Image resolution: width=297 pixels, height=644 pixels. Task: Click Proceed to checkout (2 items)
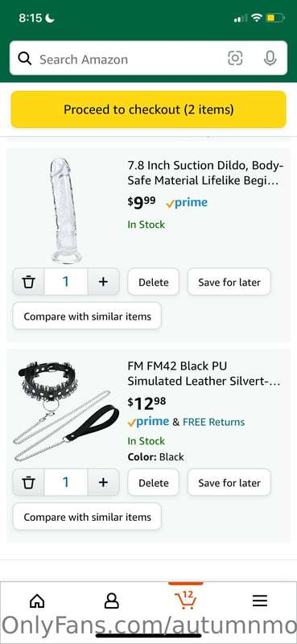point(148,109)
